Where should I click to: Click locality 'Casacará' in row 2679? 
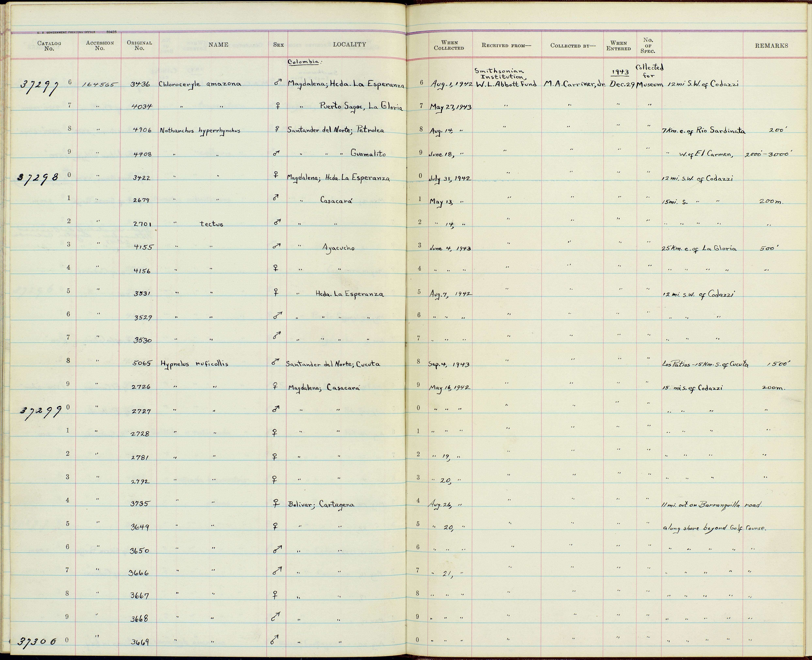[336, 200]
